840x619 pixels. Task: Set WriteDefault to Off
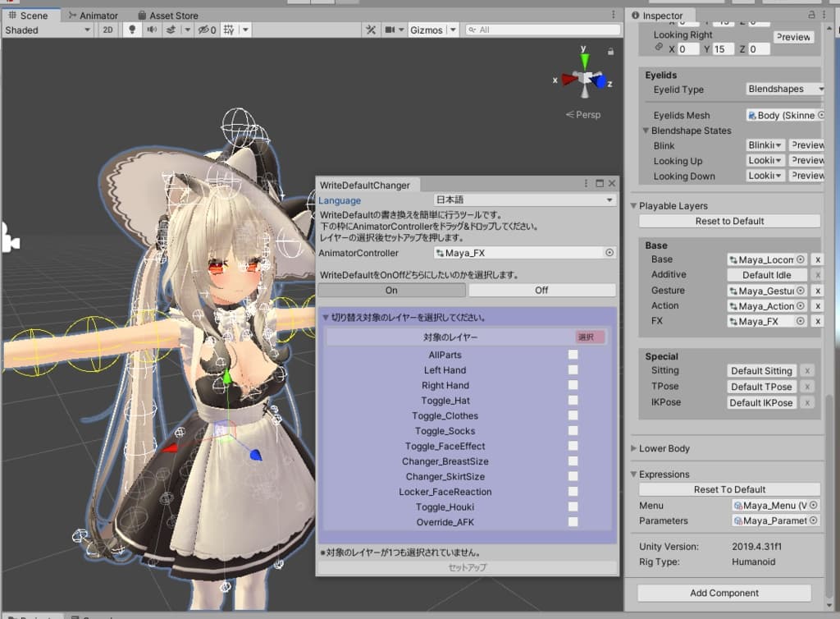click(x=541, y=290)
